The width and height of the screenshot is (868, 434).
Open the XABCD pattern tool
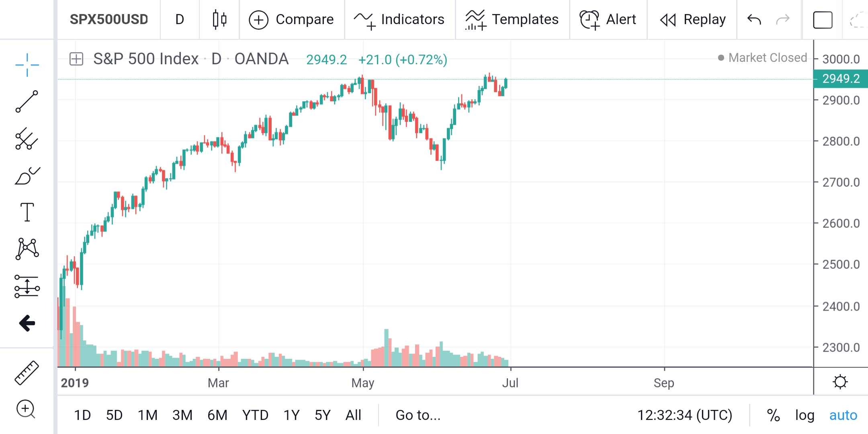tap(27, 249)
